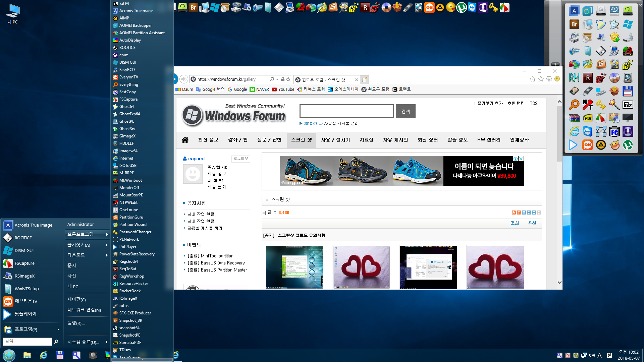Click page scrollbar down arrow
This screenshot has width=644, height=362.
(x=559, y=283)
